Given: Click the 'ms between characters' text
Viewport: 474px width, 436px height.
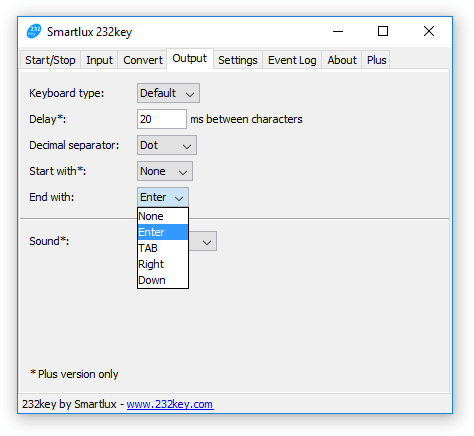Looking at the screenshot, I should tap(246, 119).
